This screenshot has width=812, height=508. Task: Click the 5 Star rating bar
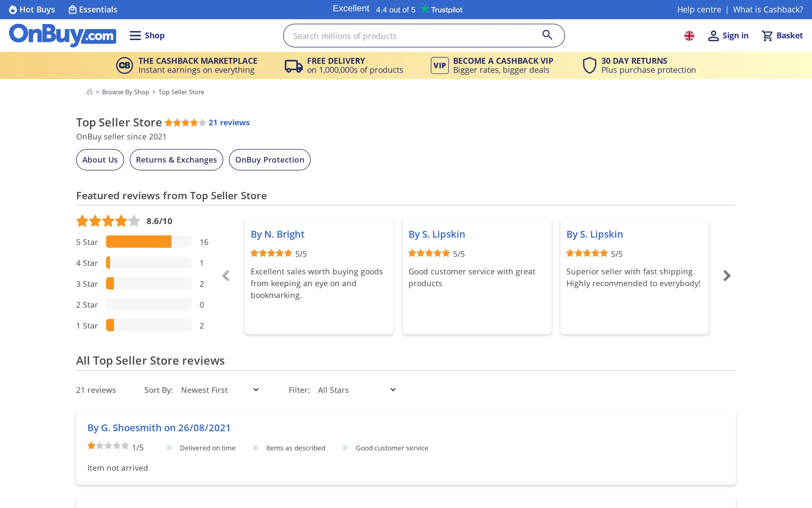pyautogui.click(x=149, y=242)
